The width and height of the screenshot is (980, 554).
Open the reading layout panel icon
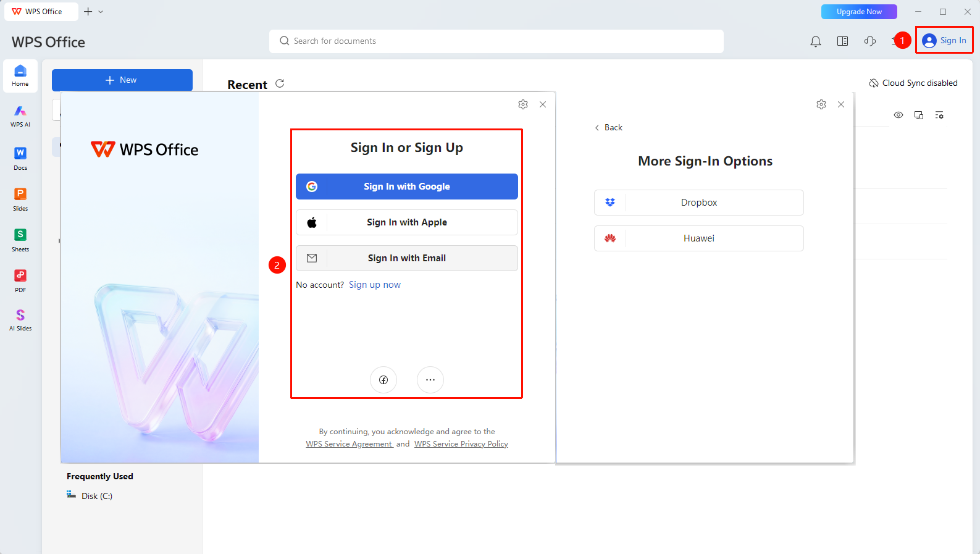coord(842,41)
